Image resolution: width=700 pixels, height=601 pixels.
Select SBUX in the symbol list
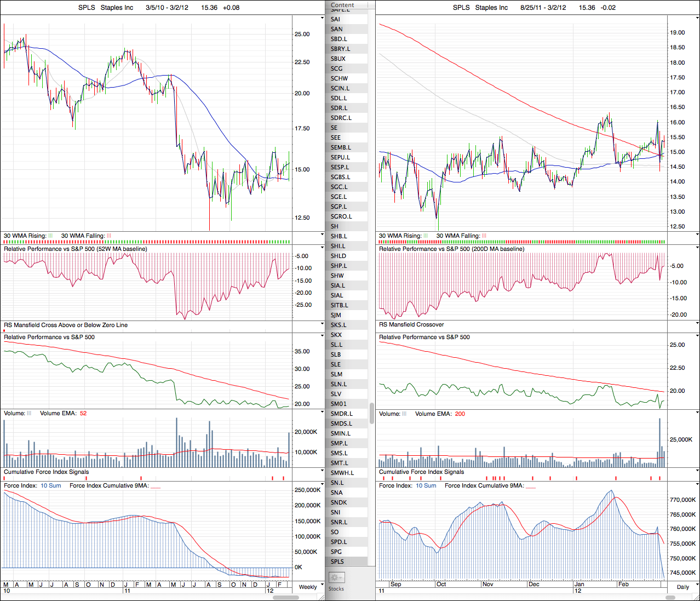coord(338,59)
